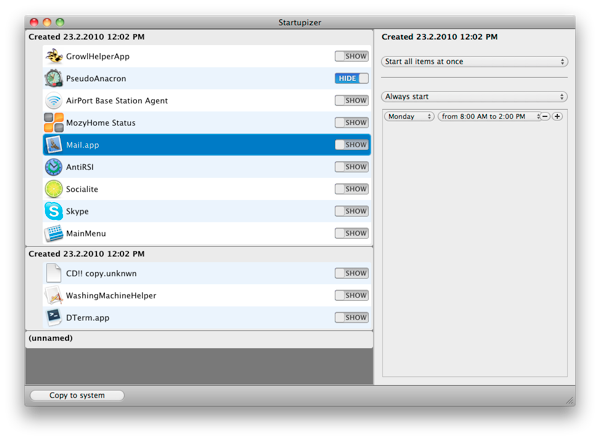Click the yellow minimize window button
600x440 pixels.
click(x=47, y=22)
